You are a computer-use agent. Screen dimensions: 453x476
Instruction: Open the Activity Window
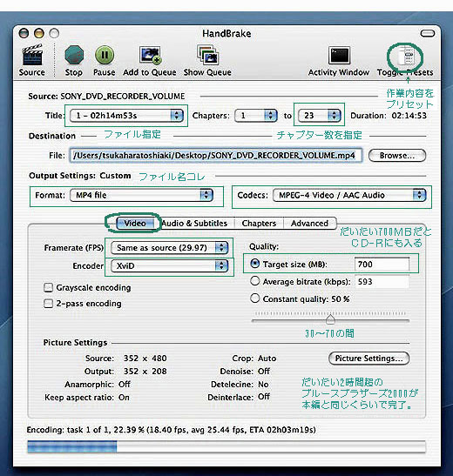[x=339, y=55]
